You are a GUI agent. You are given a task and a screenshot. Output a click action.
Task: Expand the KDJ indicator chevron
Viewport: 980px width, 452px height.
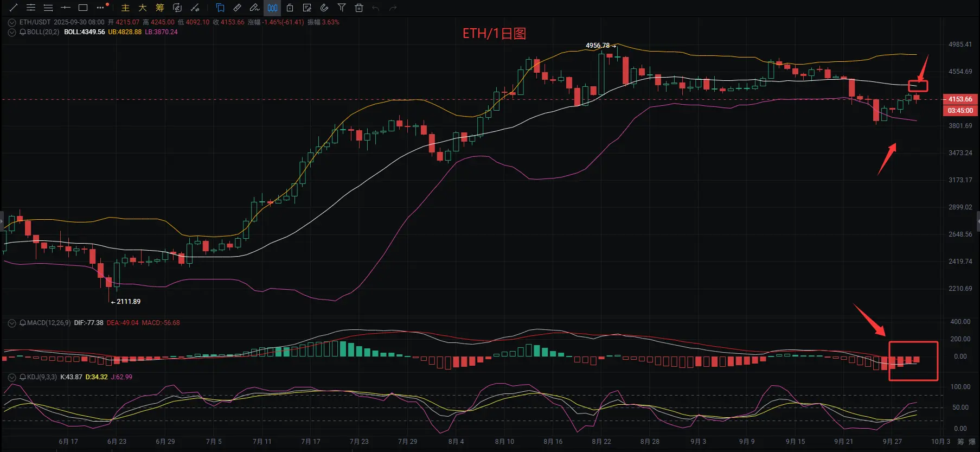point(12,377)
